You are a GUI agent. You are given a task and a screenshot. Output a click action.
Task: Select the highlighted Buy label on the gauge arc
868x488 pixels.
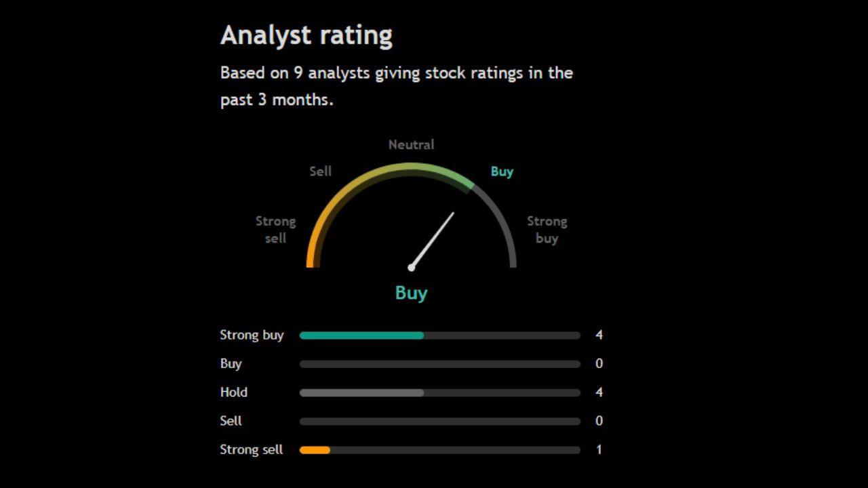(x=502, y=171)
